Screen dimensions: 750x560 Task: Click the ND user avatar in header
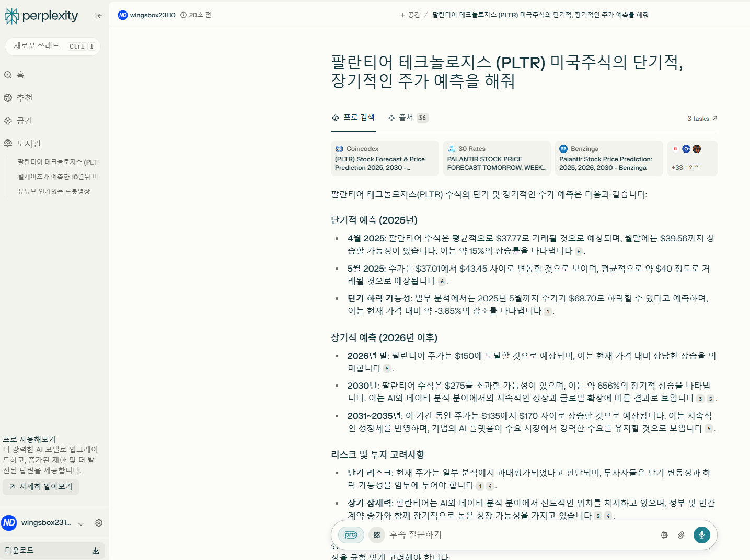123,15
